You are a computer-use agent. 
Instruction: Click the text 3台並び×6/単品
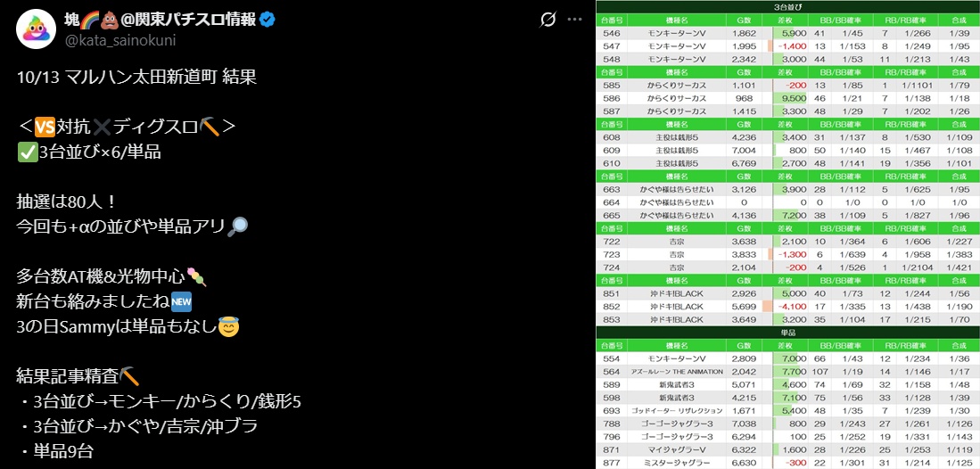pyautogui.click(x=99, y=152)
